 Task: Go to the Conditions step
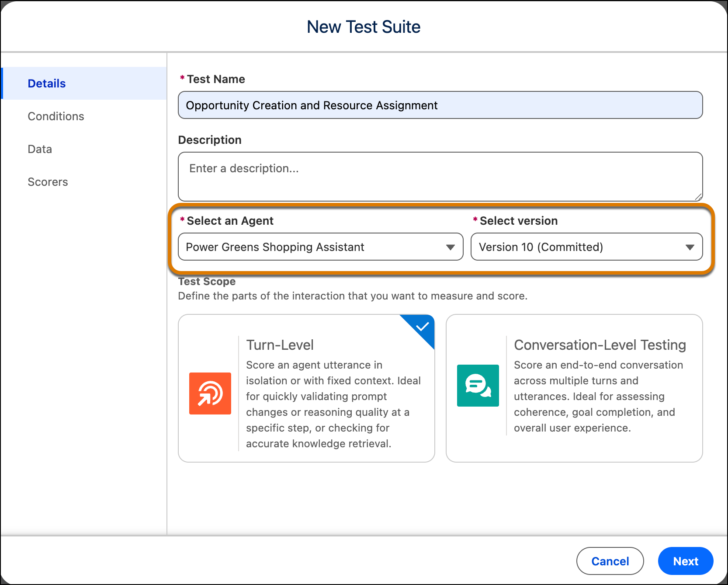pyautogui.click(x=56, y=116)
